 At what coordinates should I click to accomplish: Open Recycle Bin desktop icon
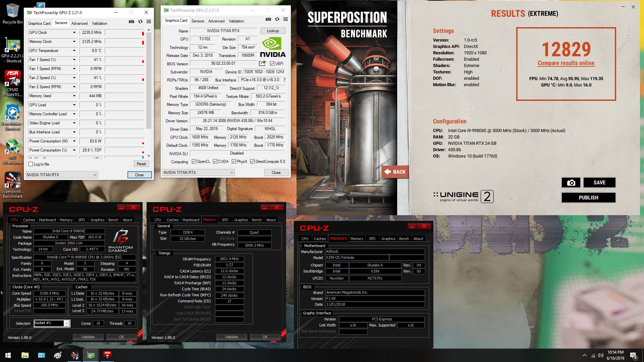click(x=12, y=14)
